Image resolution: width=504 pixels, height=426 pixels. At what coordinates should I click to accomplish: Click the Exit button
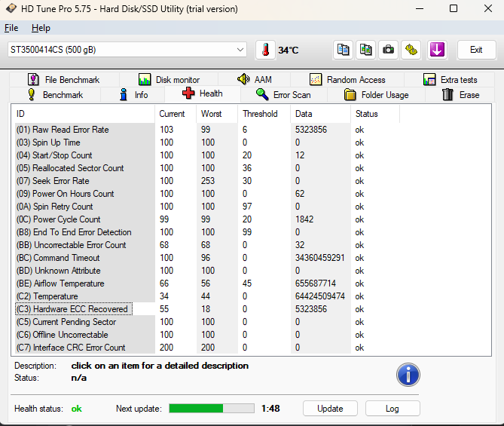(476, 50)
